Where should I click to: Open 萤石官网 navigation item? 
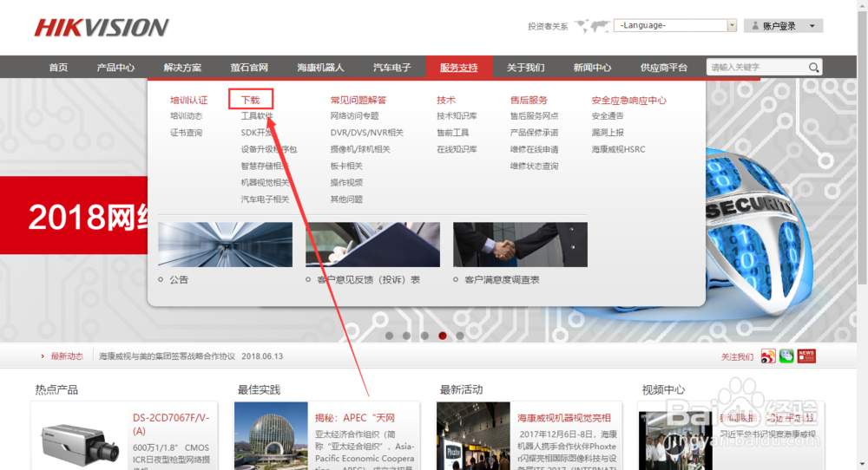(249, 68)
